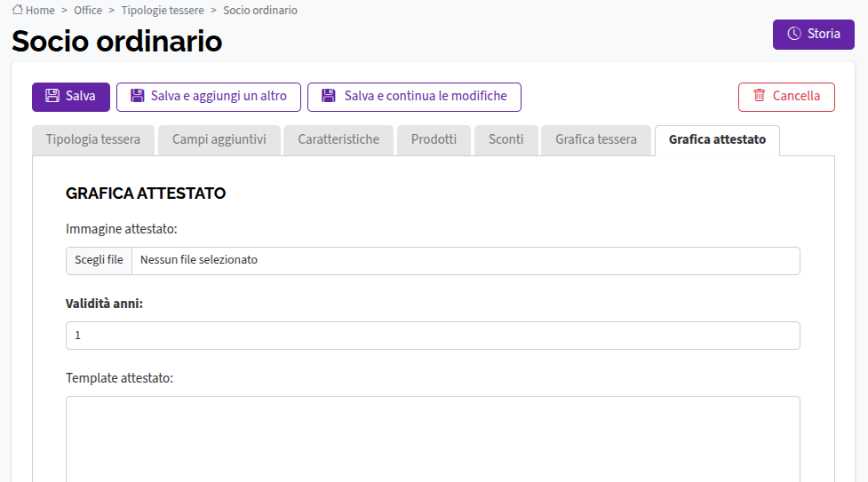Select the Grafica tessera tab
The width and height of the screenshot is (868, 482).
point(596,140)
